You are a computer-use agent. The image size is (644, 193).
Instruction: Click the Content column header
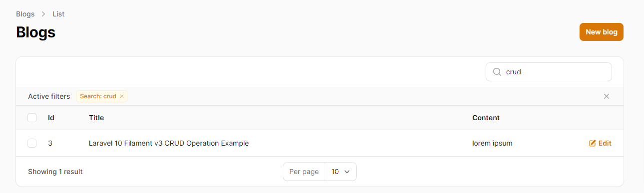(486, 118)
